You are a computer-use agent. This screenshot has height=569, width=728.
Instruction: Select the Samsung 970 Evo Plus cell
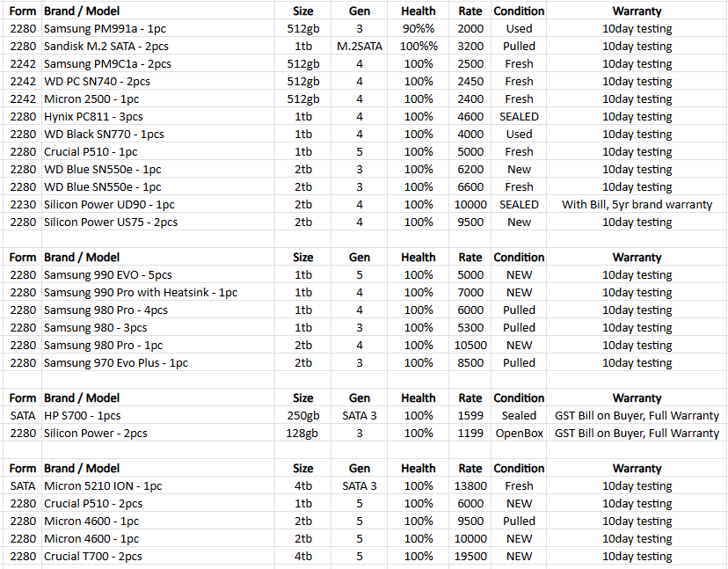click(115, 362)
